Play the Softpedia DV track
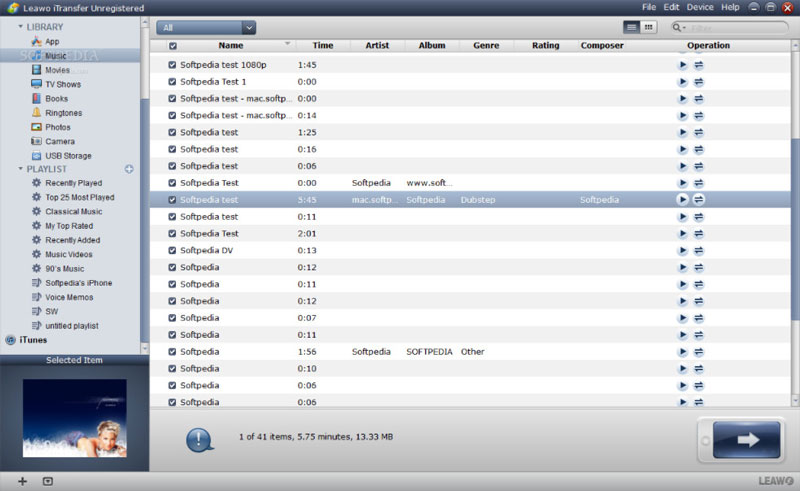 click(x=683, y=251)
